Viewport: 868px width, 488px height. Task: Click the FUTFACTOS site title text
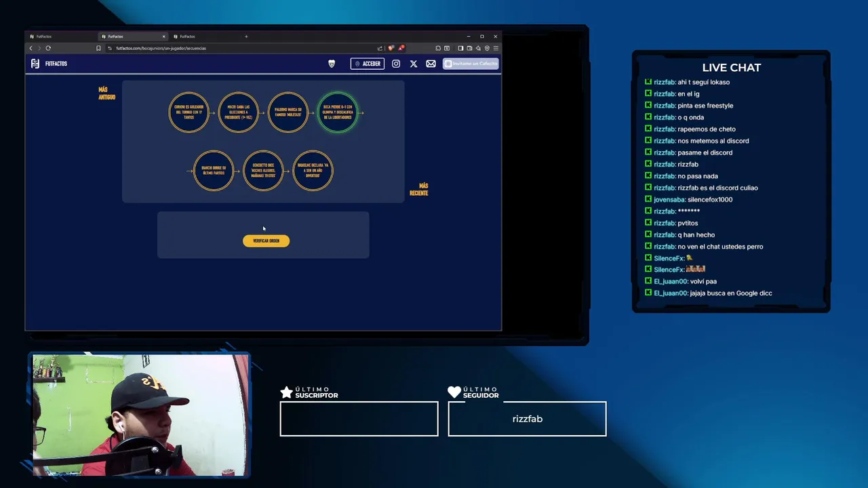tap(56, 64)
